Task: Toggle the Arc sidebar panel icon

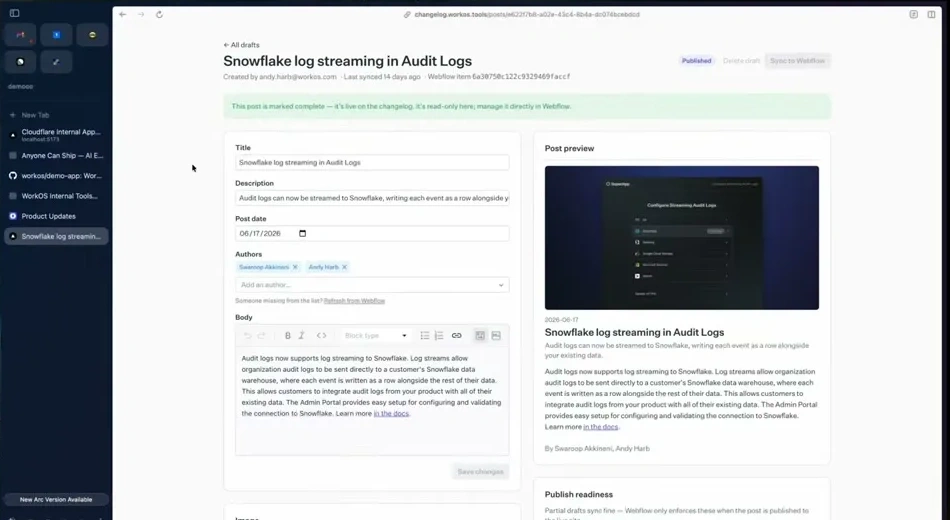Action: (x=15, y=13)
